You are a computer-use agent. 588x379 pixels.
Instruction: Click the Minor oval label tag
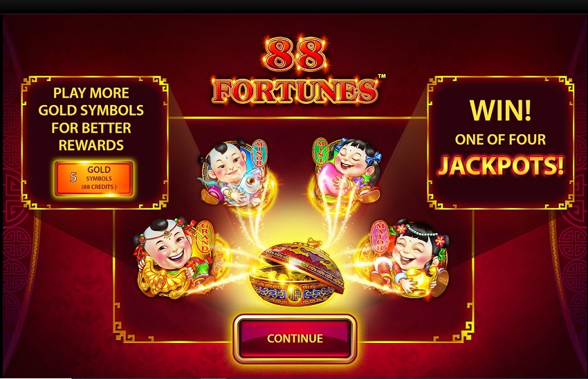coord(259,153)
